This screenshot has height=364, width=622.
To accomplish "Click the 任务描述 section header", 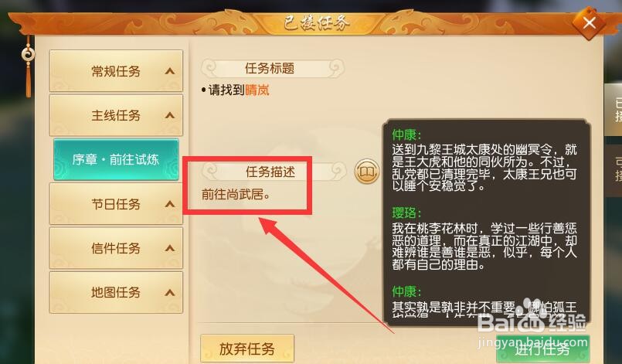I will pyautogui.click(x=270, y=172).
